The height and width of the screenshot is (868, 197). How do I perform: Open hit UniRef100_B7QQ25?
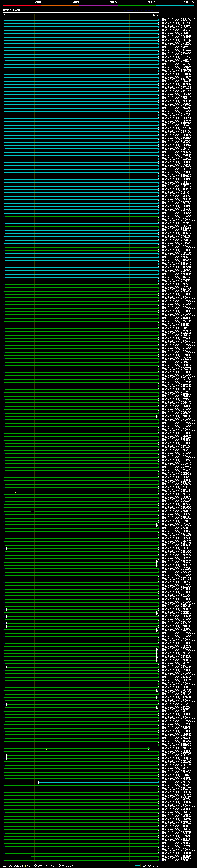[x=177, y=860]
